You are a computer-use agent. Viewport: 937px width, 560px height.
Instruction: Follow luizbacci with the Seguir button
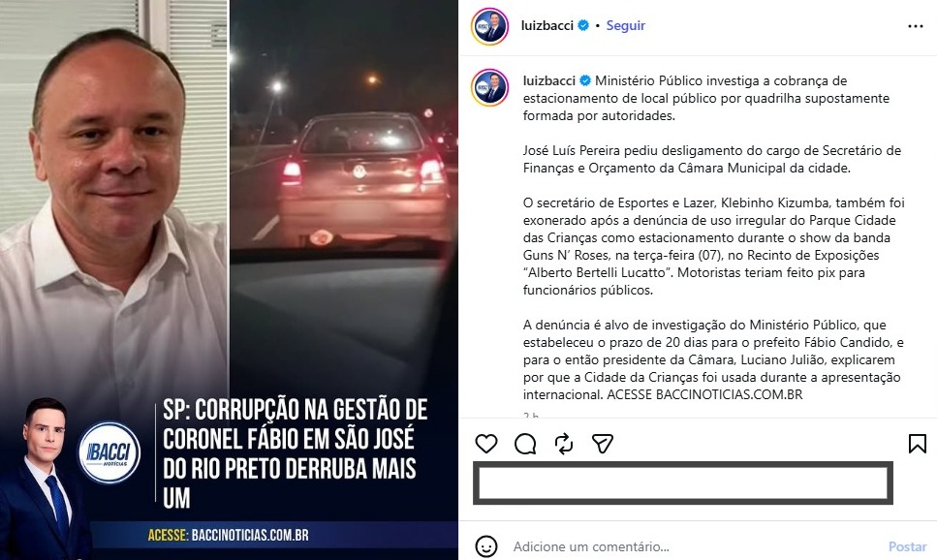pyautogui.click(x=626, y=25)
